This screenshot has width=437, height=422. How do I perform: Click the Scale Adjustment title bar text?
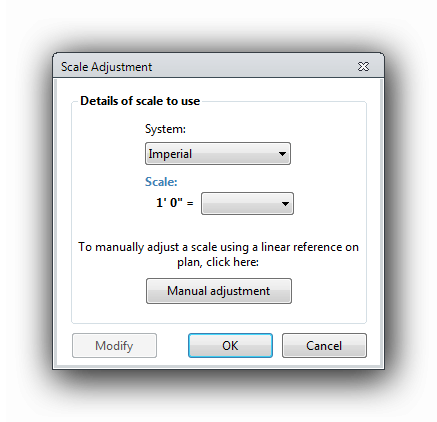(106, 67)
